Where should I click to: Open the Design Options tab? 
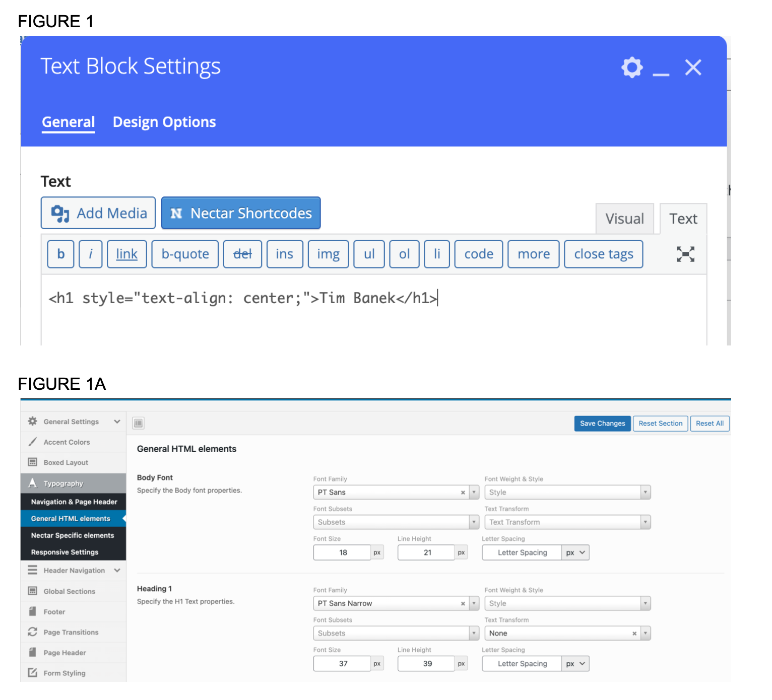[164, 122]
